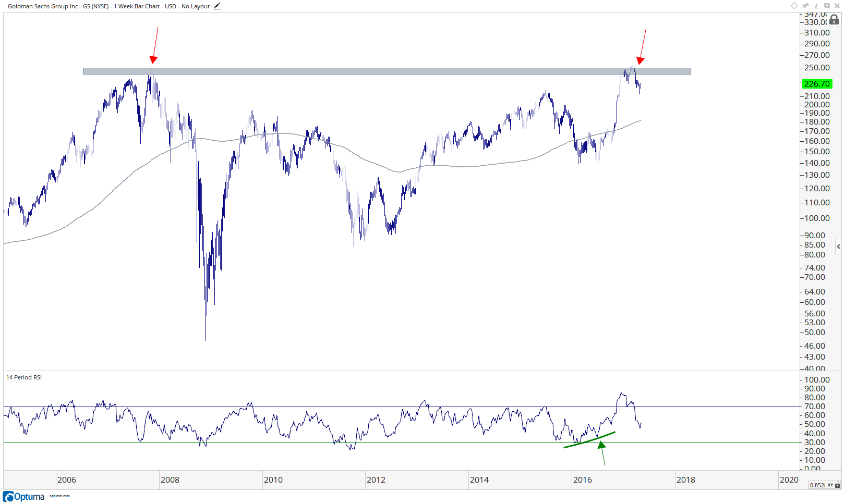This screenshot has width=845, height=504.
Task: Click the 2016 label on the time axis
Action: click(583, 480)
